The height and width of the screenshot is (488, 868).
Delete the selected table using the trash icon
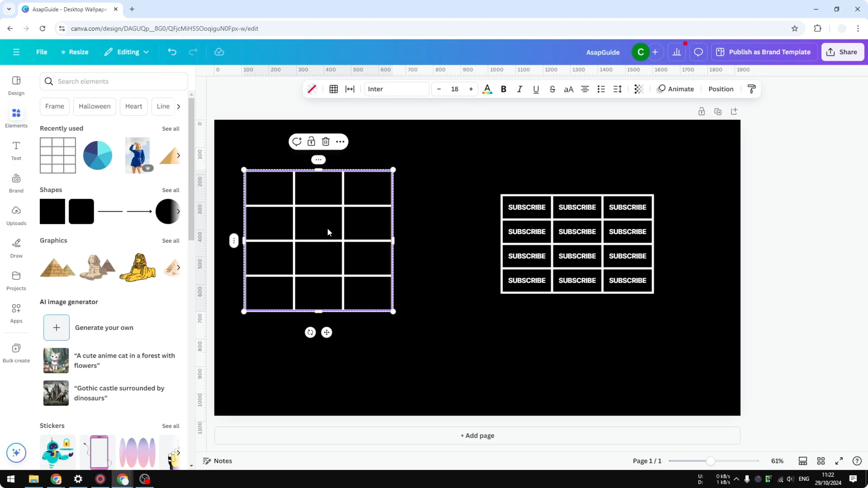pos(325,141)
